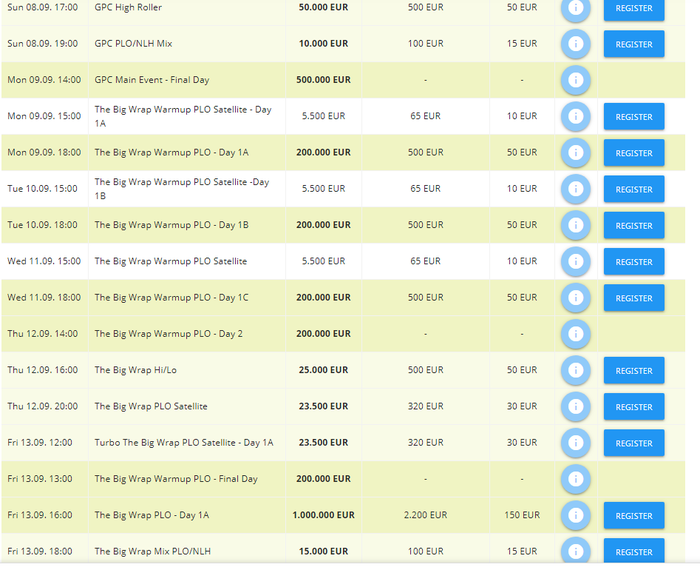
Task: Select the 'Thu 12.09. 14:00' date cell
Action: (43, 334)
